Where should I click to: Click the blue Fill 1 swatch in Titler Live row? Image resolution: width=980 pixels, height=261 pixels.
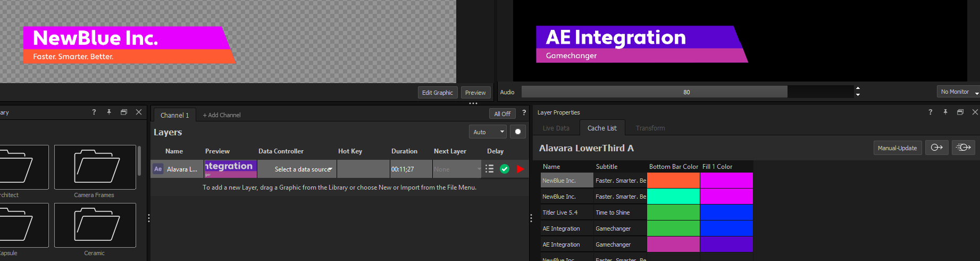726,212
